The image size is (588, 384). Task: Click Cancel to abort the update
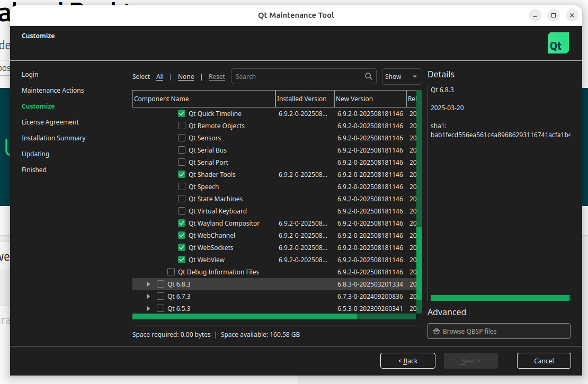point(544,361)
